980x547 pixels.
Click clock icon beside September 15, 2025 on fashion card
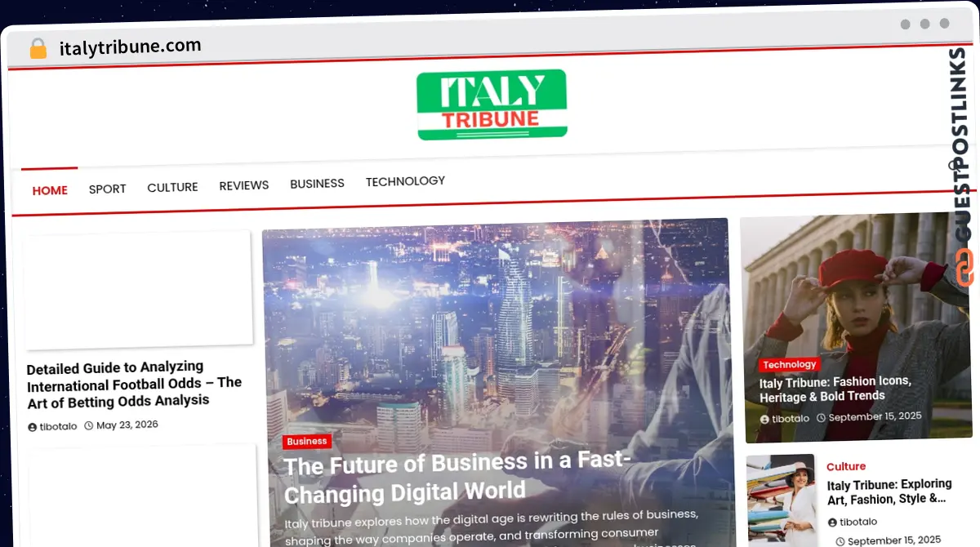pyautogui.click(x=821, y=417)
